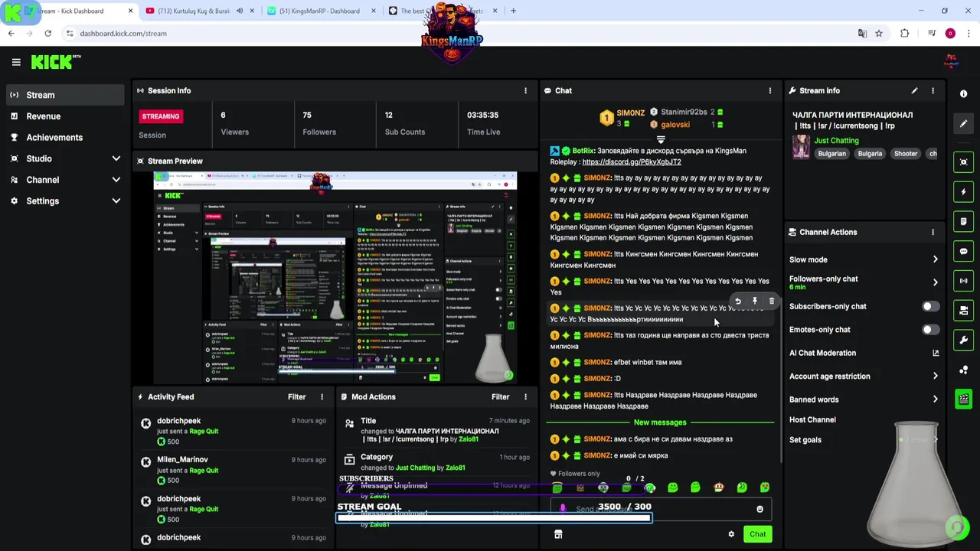Click Host Channel action
The width and height of the screenshot is (980, 551).
(x=812, y=419)
